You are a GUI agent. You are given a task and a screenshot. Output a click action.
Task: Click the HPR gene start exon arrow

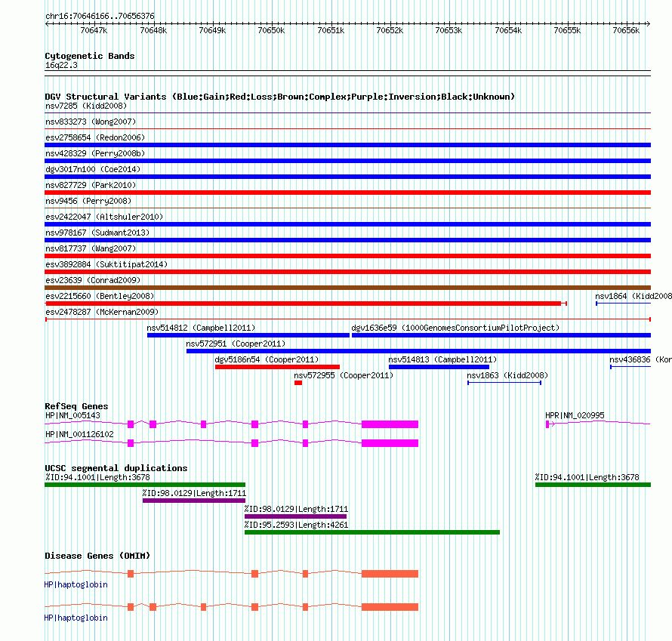(x=550, y=424)
